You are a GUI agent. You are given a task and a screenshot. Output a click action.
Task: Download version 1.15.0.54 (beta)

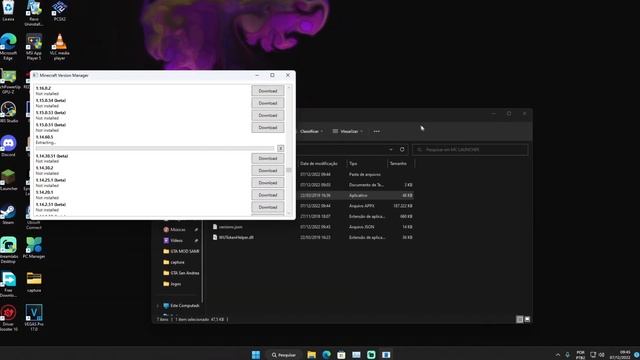coord(268,103)
